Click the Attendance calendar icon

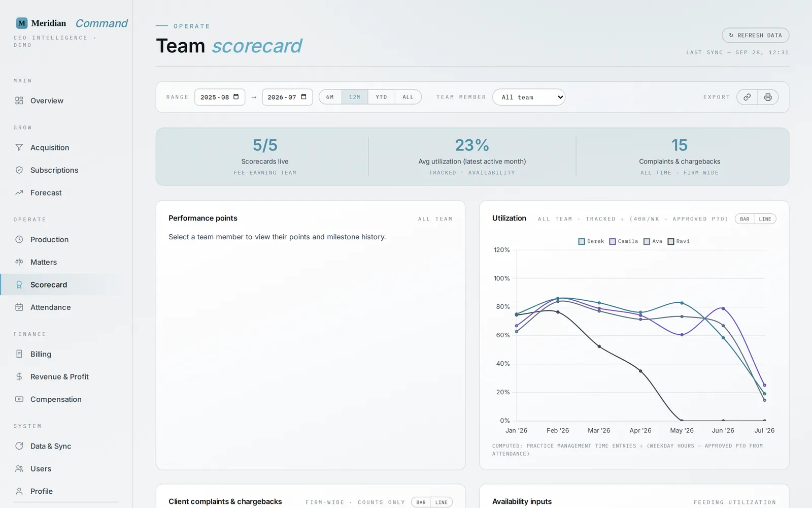pos(19,307)
